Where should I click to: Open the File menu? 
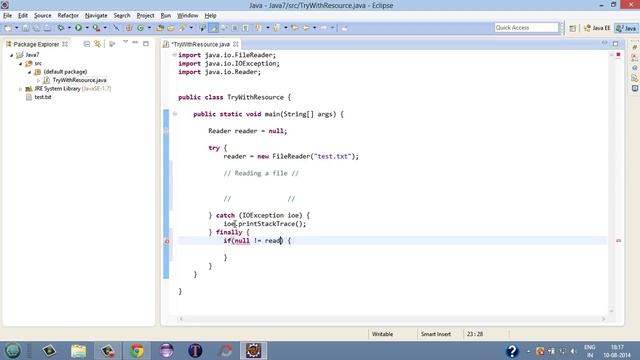pos(7,16)
